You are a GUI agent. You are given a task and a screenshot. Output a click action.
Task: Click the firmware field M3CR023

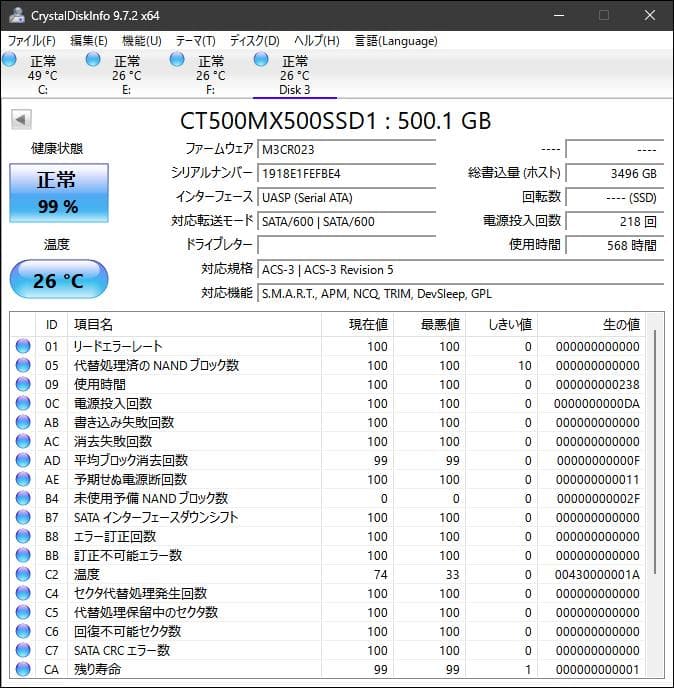tap(347, 150)
